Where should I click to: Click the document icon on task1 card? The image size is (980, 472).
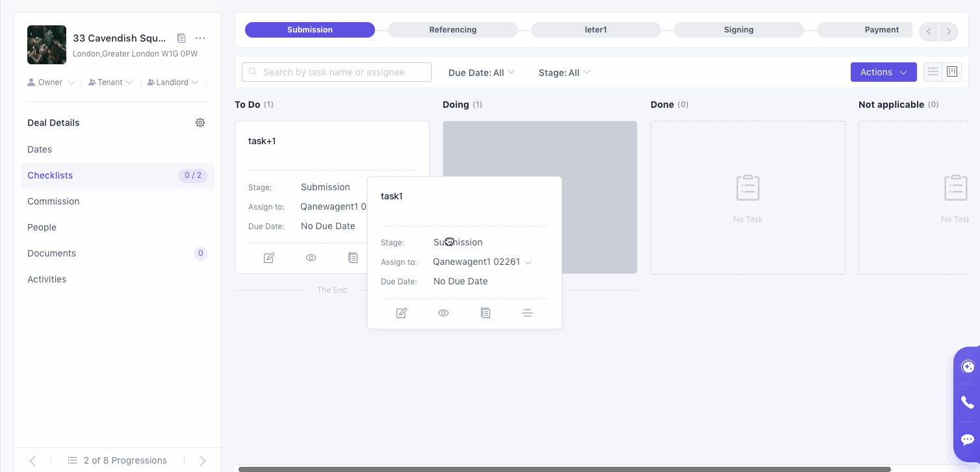485,313
